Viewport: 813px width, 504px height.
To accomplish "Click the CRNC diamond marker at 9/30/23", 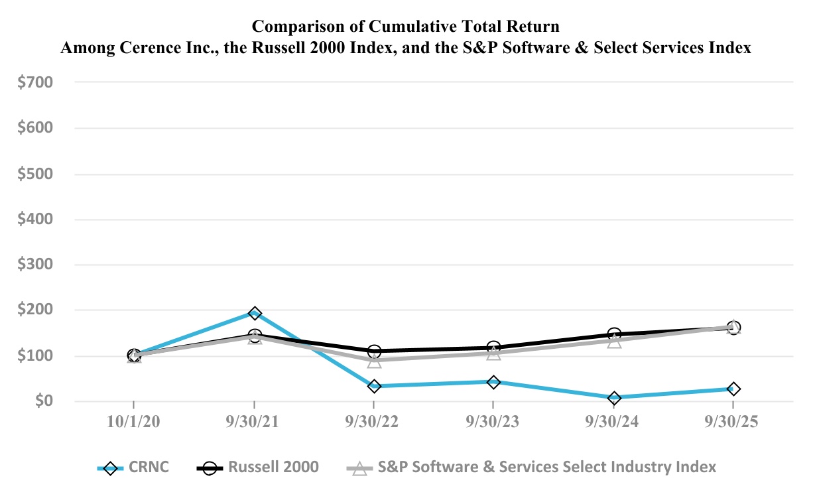I will (x=493, y=382).
